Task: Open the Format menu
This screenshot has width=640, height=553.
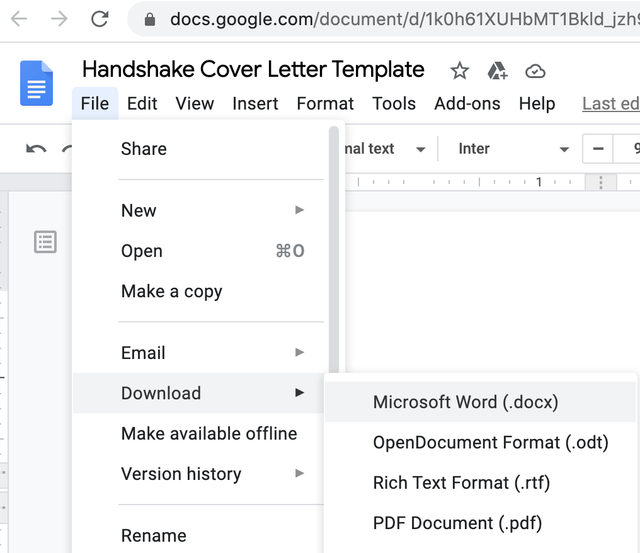Action: point(325,104)
